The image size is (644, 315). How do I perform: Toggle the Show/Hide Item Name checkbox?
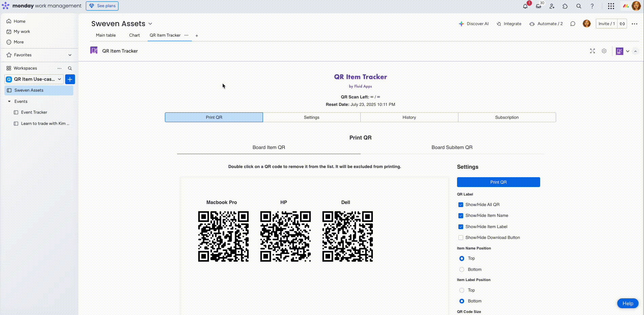pos(461,216)
